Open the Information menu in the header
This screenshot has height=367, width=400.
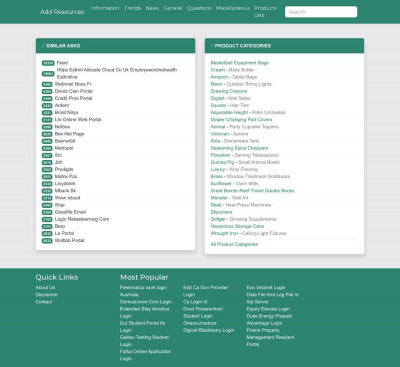pyautogui.click(x=105, y=8)
